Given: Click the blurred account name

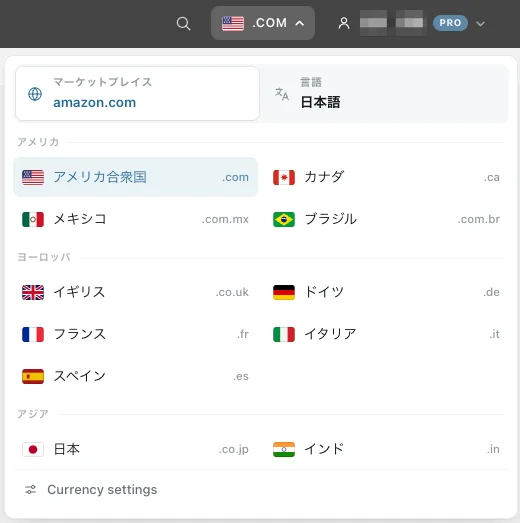Looking at the screenshot, I should coord(392,23).
